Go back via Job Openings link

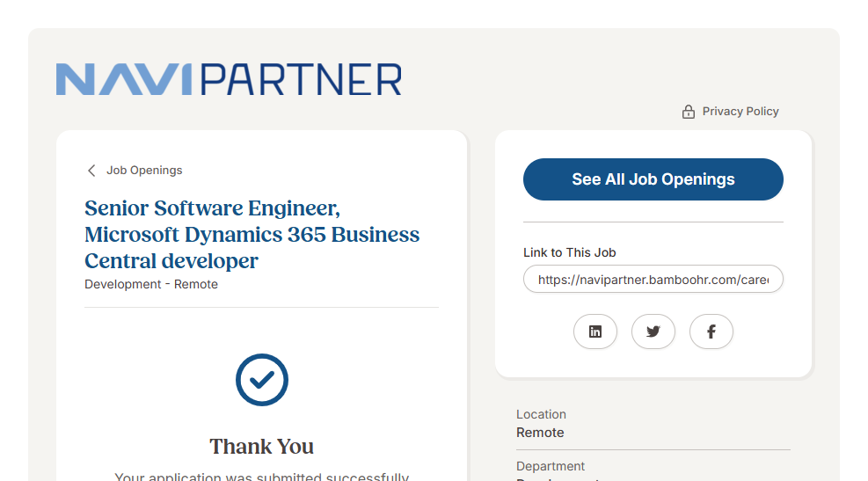coord(144,171)
